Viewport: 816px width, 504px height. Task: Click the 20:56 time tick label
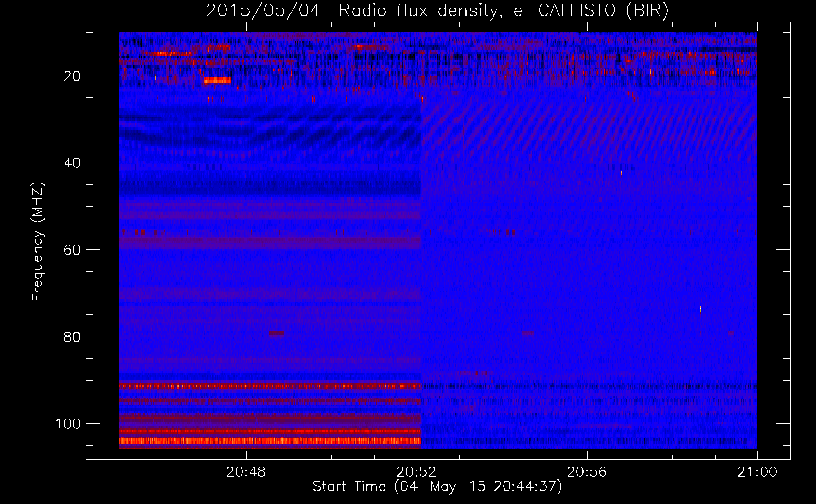(x=587, y=472)
